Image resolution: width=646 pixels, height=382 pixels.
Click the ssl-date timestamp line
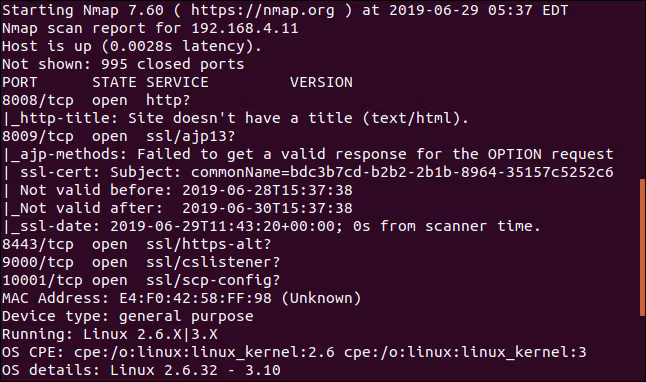pos(271,226)
